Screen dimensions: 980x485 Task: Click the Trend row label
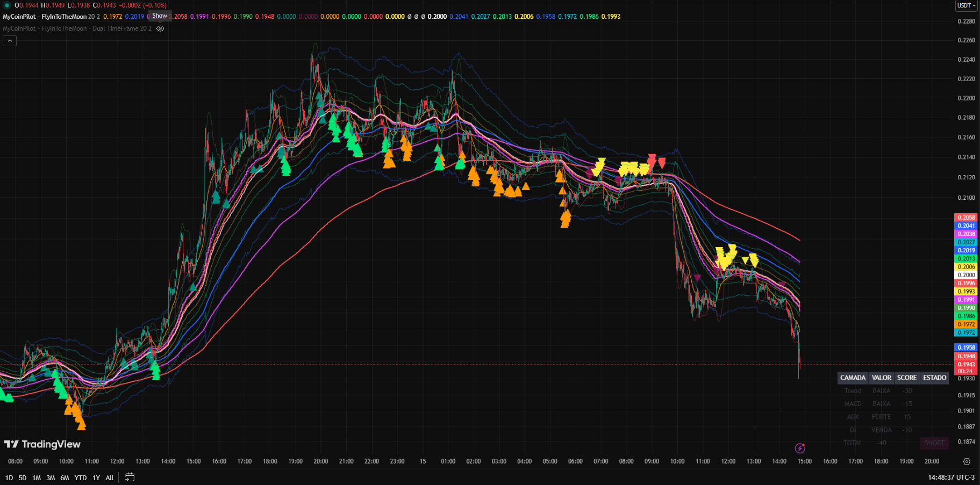(x=853, y=391)
